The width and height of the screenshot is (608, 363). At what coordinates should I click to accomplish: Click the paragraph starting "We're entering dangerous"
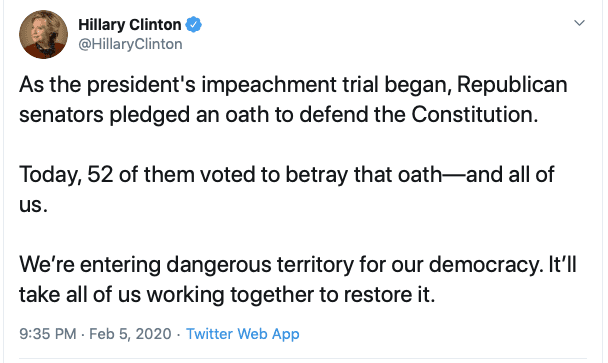298,280
